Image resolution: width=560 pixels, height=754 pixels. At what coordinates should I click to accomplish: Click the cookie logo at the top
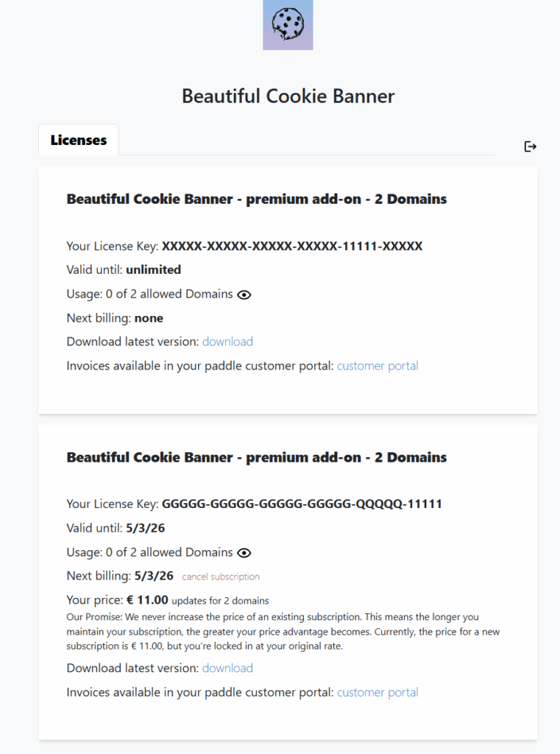[288, 24]
